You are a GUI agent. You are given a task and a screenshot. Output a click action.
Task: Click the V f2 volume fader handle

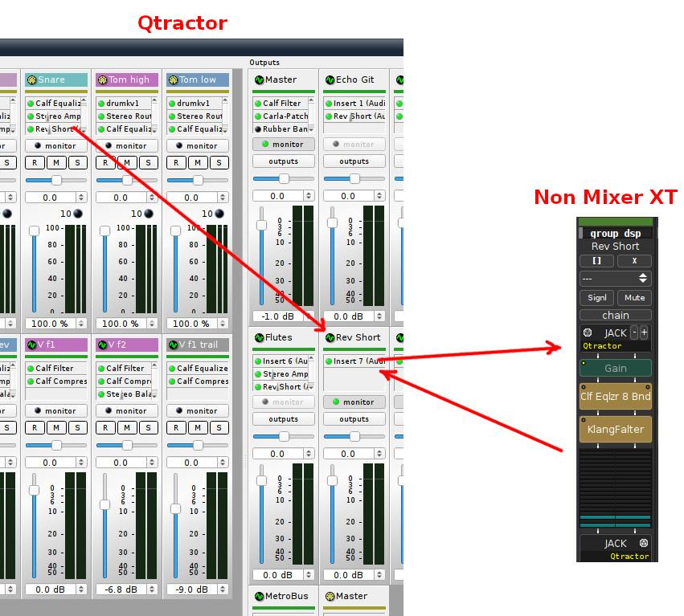point(104,504)
